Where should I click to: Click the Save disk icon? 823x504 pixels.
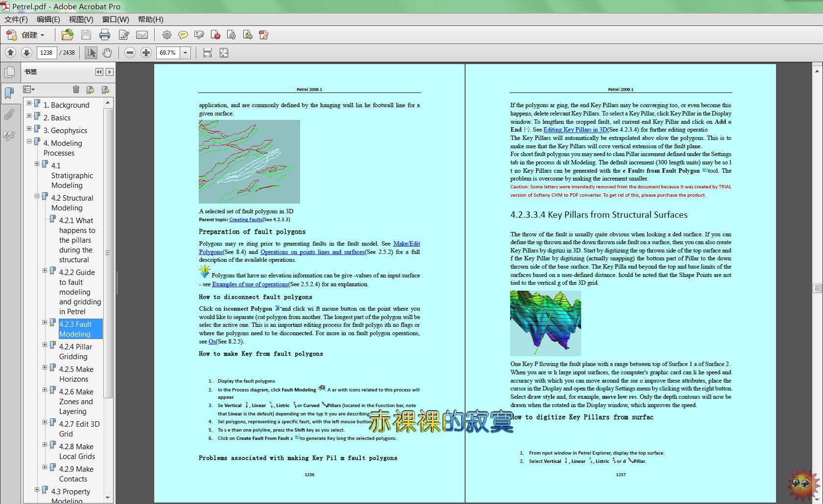pyautogui.click(x=86, y=35)
